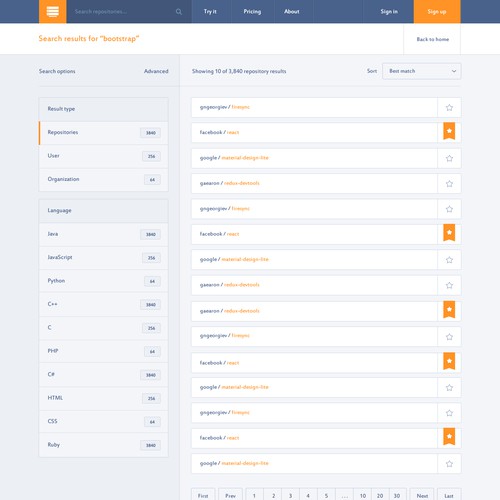Open Advanced search options

pyautogui.click(x=156, y=71)
